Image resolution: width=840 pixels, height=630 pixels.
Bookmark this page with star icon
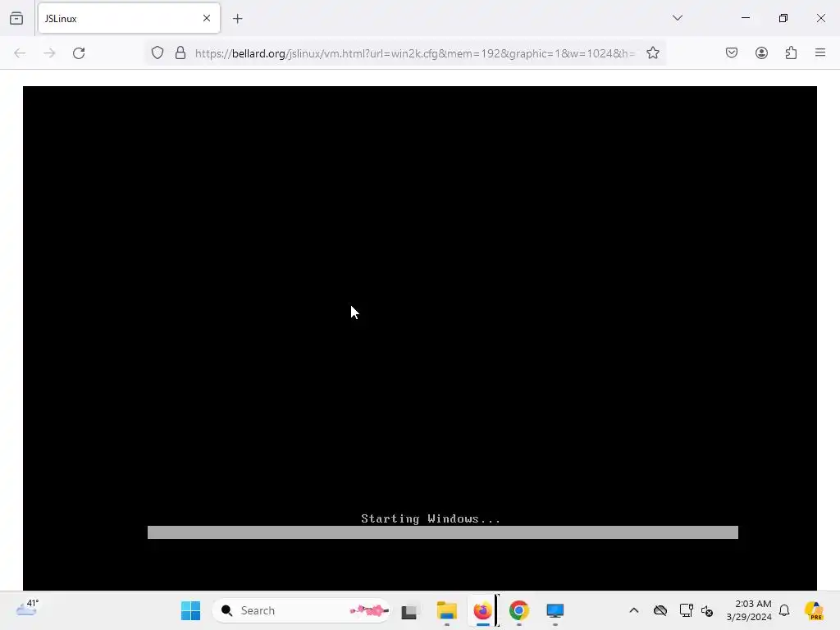click(652, 53)
